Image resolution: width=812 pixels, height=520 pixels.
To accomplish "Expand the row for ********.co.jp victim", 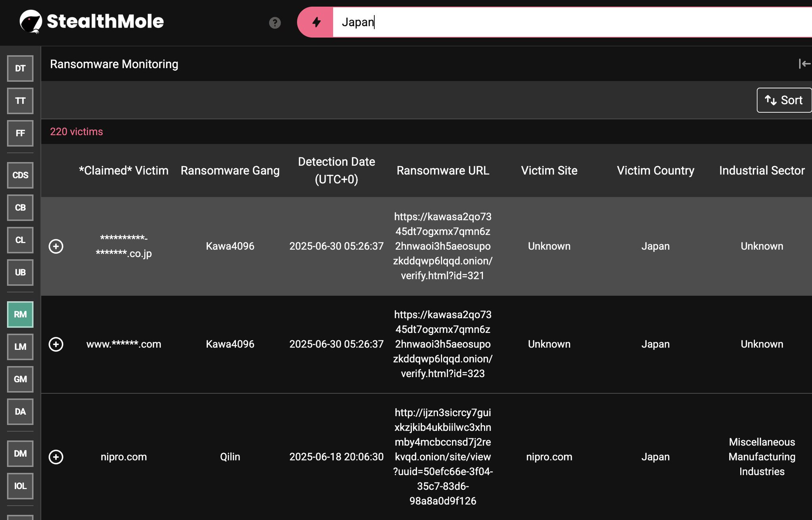I will click(x=56, y=246).
